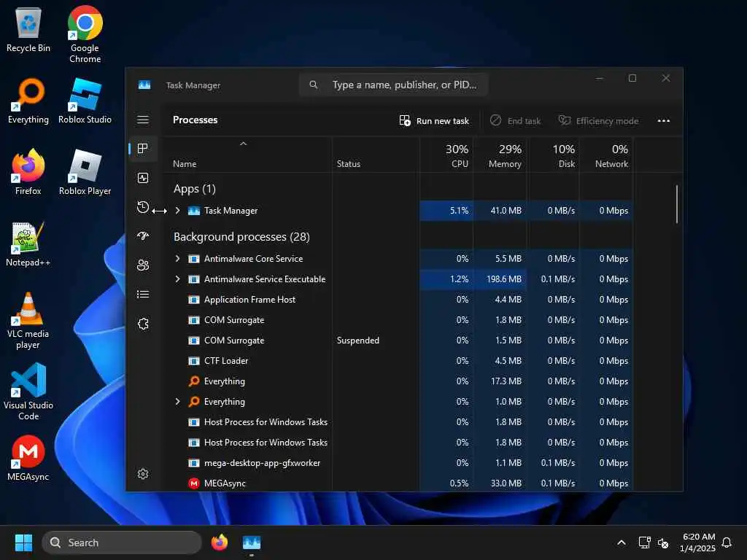The image size is (747, 560).
Task: Click Background processes (28) group header
Action: (x=241, y=237)
